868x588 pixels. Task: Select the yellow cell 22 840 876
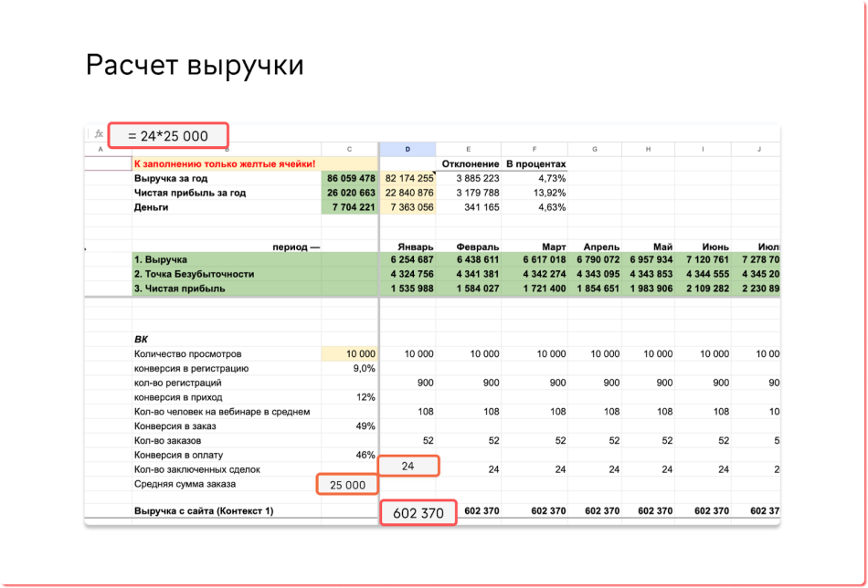[x=408, y=193]
